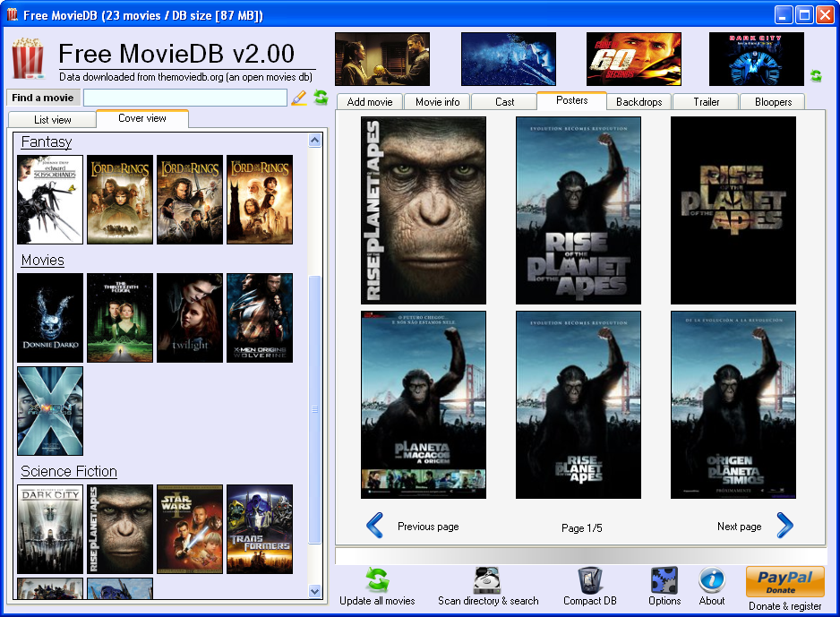Select the Twilight movie cover
This screenshot has width=840, height=617.
190,318
